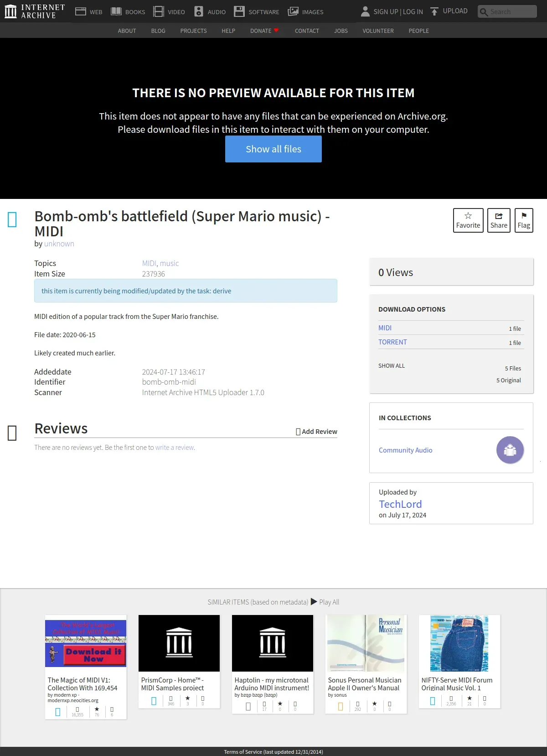
Task: Click the Donate heart icon
Action: (x=276, y=30)
